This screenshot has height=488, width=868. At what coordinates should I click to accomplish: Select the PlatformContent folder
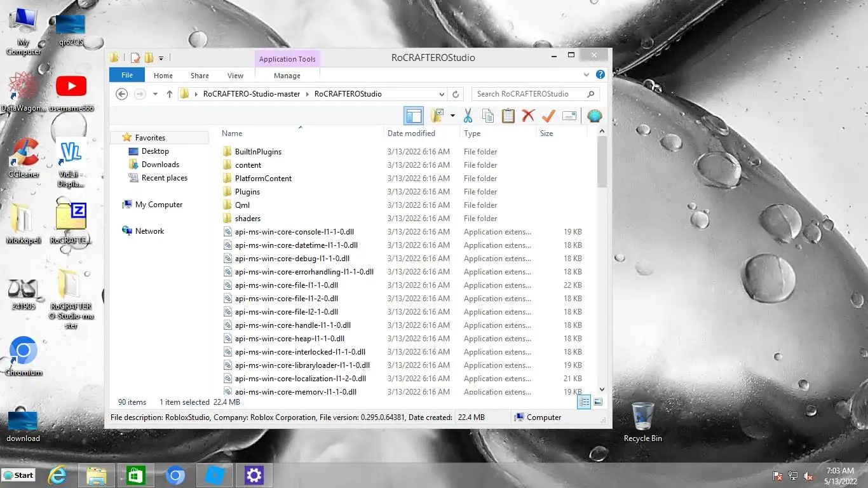tap(263, 179)
